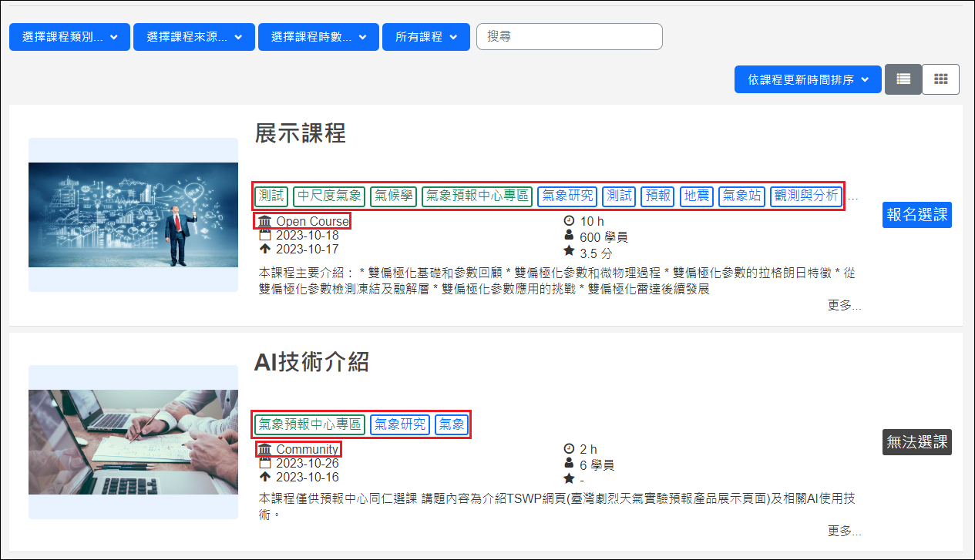The image size is (975, 560).
Task: Click the 600 學員 enrollment text
Action: (x=603, y=237)
